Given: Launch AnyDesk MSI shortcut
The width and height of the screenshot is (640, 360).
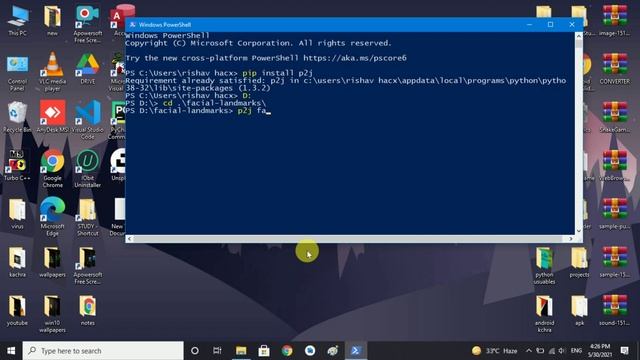Looking at the screenshot, I should point(52,118).
